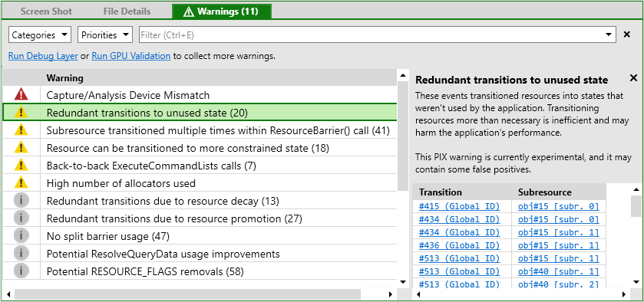Screen dimensions: 644x302
Task: Click the transitions table vertical scrollbar thumb
Action: (x=636, y=205)
